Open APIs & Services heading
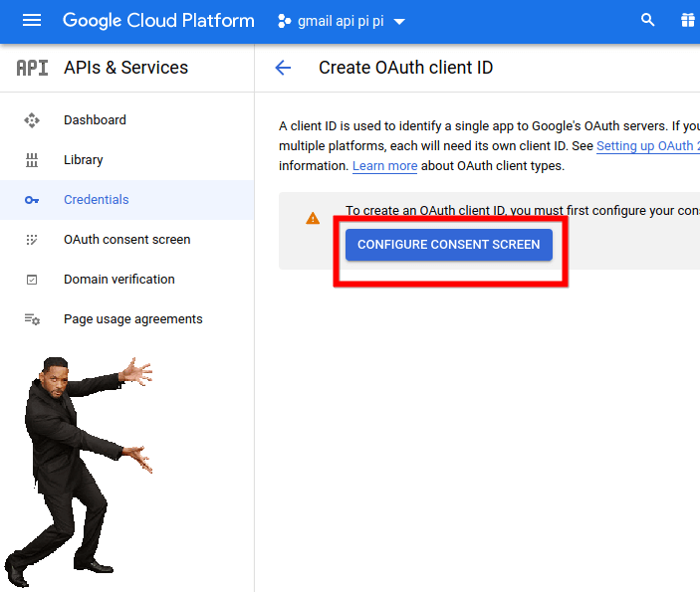The height and width of the screenshot is (592, 700). pos(125,68)
